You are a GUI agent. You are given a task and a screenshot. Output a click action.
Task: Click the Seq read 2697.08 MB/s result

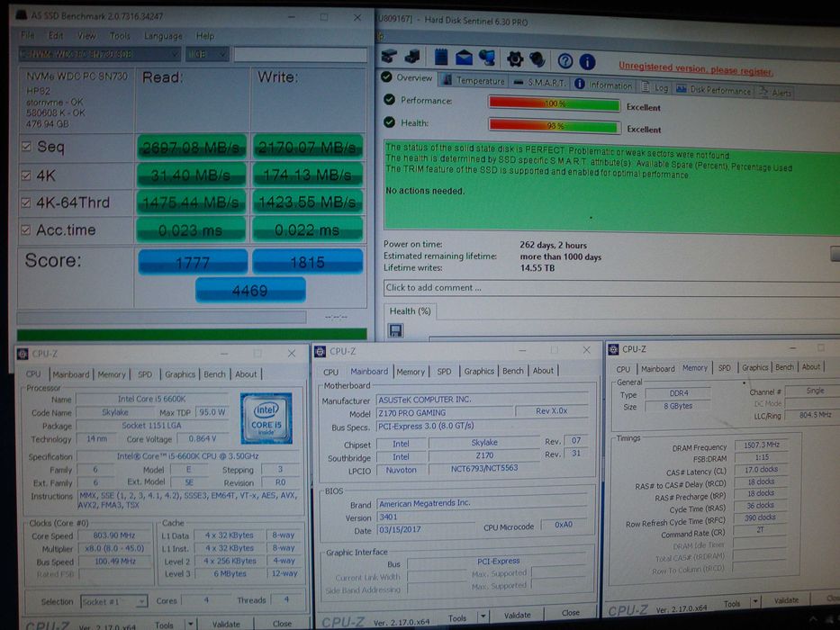[x=191, y=148]
